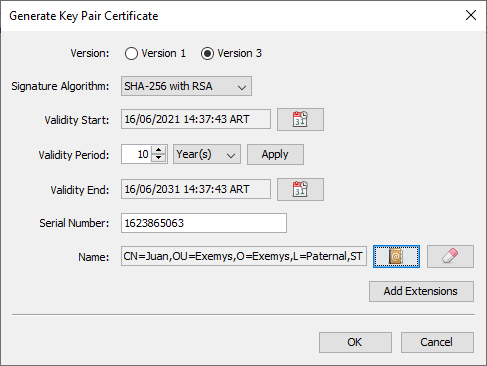The width and height of the screenshot is (487, 366).
Task: Focus the Serial Number field
Action: pyautogui.click(x=204, y=223)
